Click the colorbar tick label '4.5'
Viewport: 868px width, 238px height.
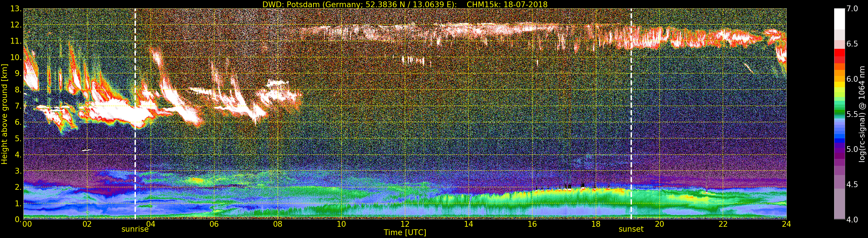click(852, 185)
